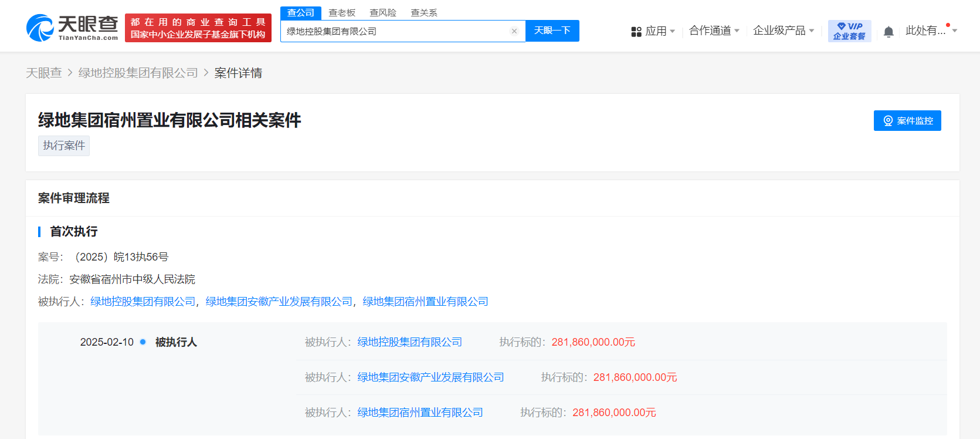
Task: Open 绿地集团宿州置业有限公司 in the detail table
Action: click(421, 413)
